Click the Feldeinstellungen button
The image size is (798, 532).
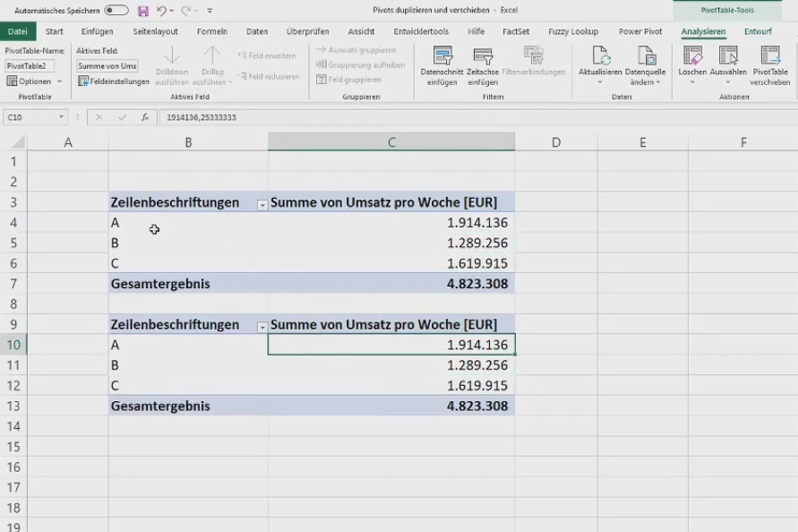(114, 81)
